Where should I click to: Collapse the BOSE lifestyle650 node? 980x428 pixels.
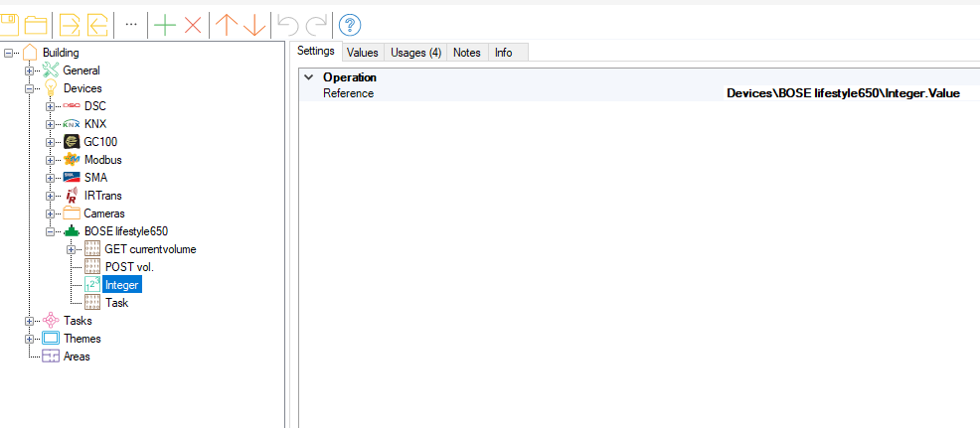(x=50, y=231)
